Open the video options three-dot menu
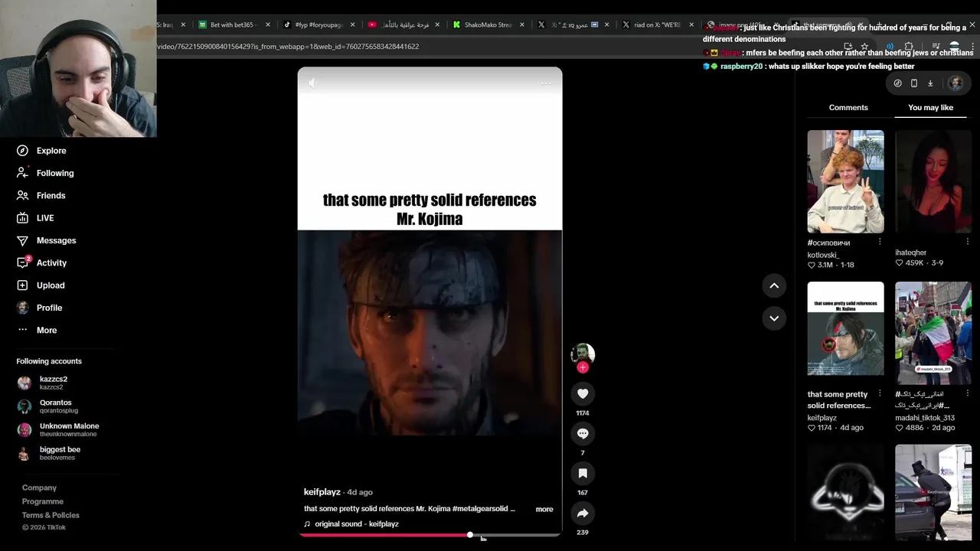This screenshot has height=551, width=980. point(546,83)
